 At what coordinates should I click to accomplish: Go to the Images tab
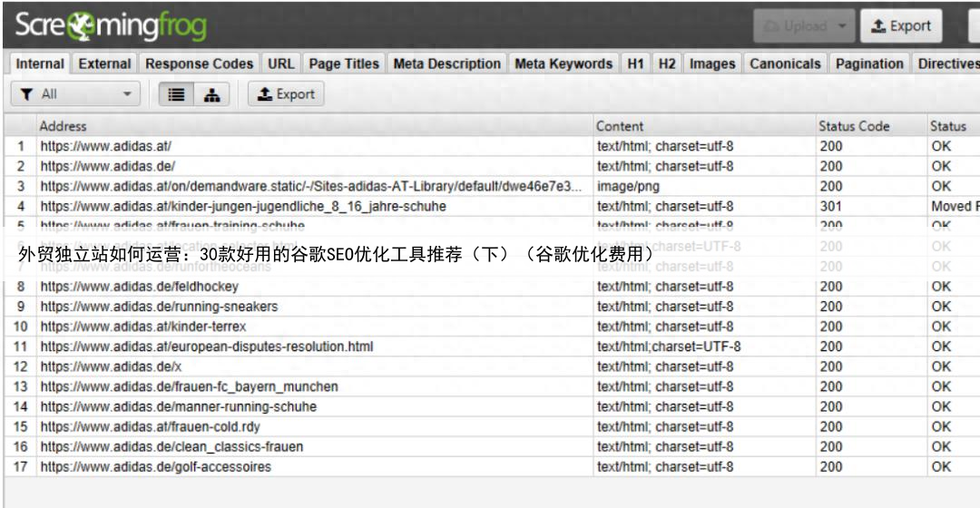coord(712,64)
